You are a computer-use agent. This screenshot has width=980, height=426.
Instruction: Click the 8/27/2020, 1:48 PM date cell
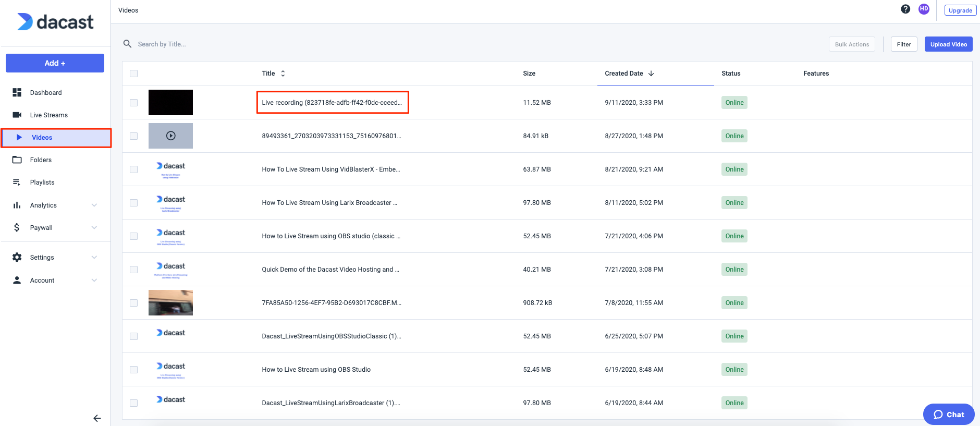coord(634,136)
